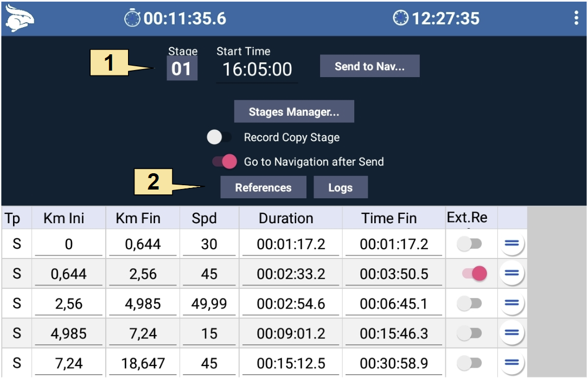Click the rabbit app logo icon
The width and height of the screenshot is (588, 378).
[20, 19]
